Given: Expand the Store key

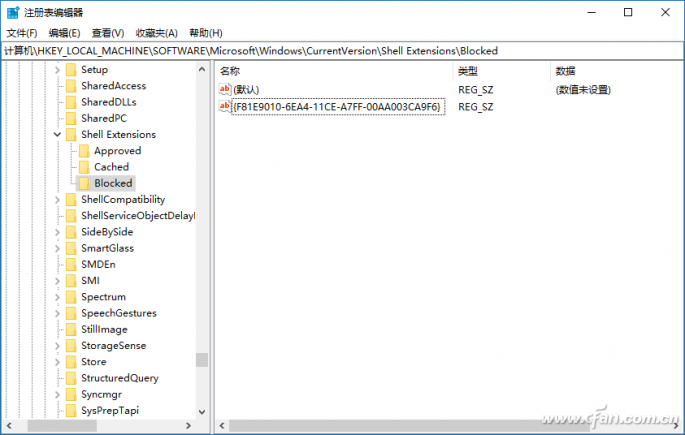Looking at the screenshot, I should (x=57, y=362).
